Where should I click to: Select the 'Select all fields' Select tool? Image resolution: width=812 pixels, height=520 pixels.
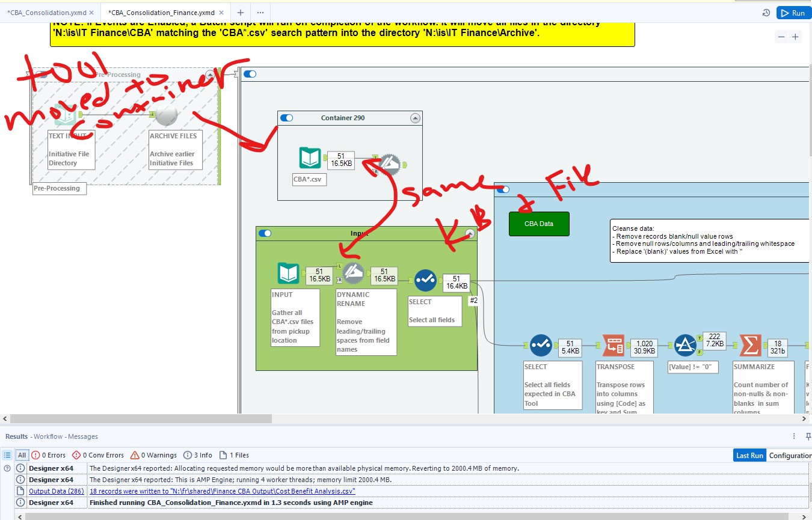coord(426,280)
